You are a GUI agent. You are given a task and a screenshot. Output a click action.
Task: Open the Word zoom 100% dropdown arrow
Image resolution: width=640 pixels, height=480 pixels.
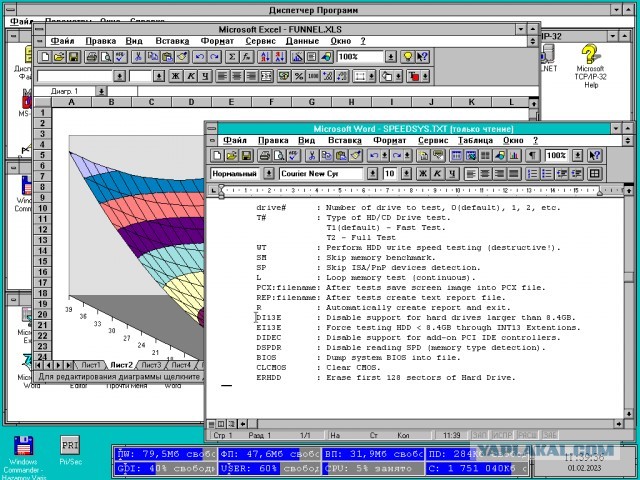point(577,156)
